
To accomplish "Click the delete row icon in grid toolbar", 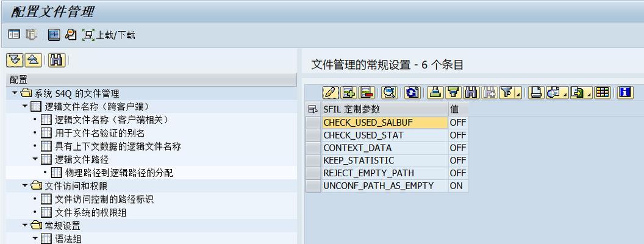I will [x=366, y=93].
